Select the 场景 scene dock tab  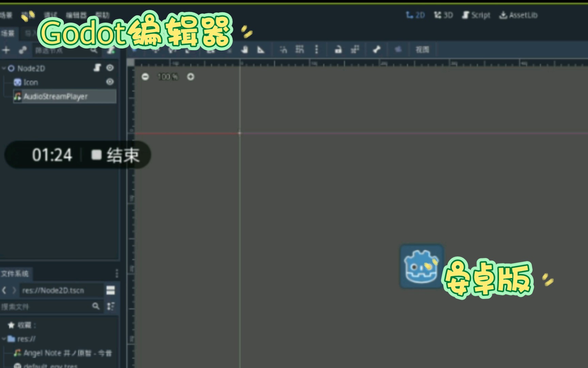tap(7, 33)
